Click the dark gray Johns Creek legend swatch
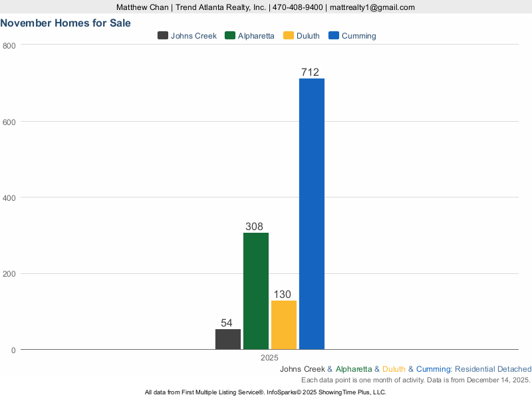The image size is (532, 399). pyautogui.click(x=163, y=36)
